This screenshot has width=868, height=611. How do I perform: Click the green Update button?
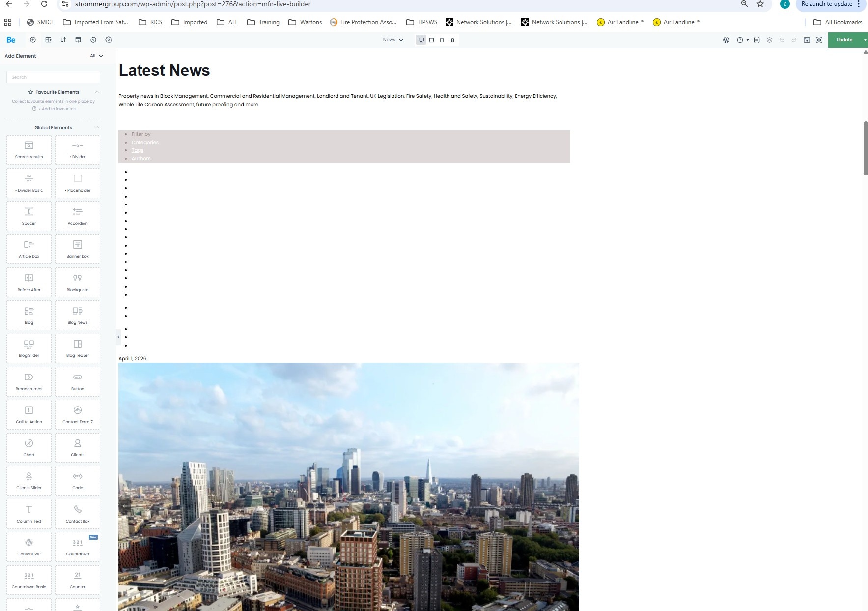(844, 40)
